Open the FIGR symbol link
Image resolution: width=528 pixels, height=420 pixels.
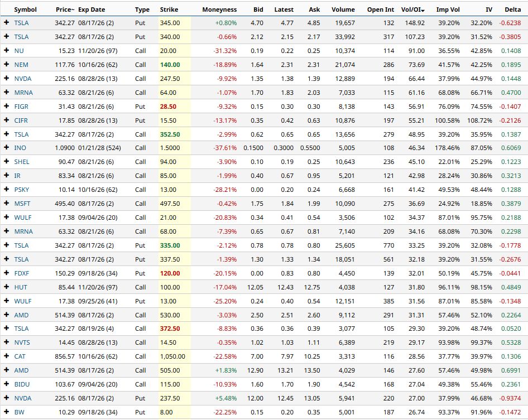pos(21,107)
